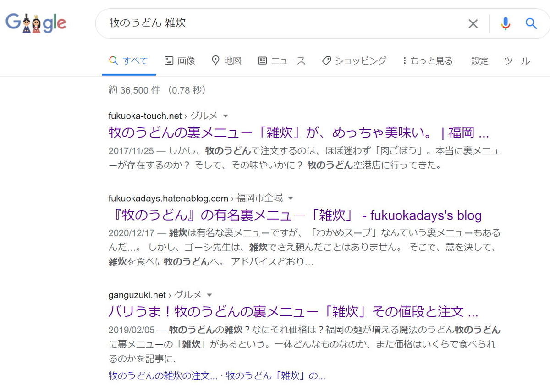
Task: Open 設定 search settings
Action: coord(480,61)
